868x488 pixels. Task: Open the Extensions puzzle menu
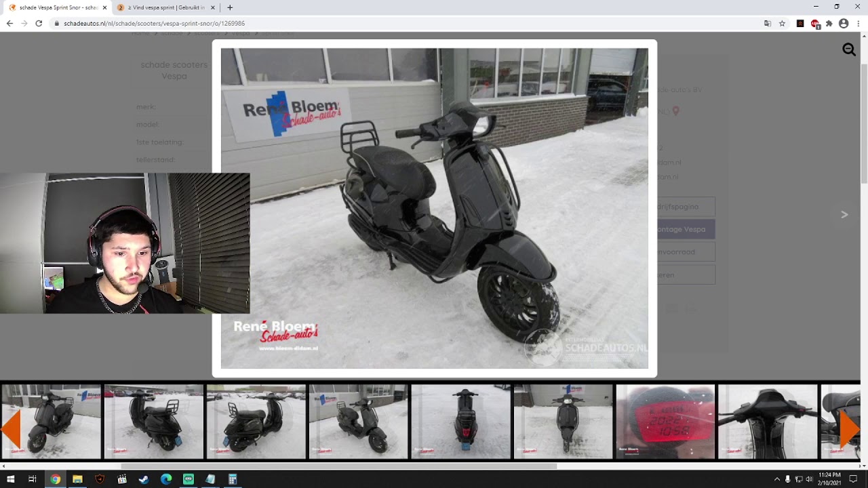[829, 23]
